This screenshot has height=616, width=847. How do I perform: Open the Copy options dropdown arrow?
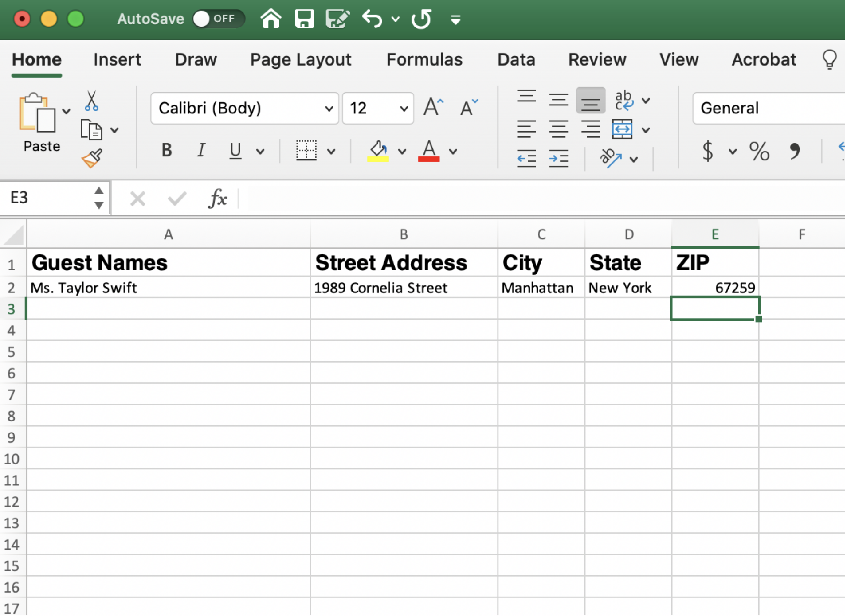click(x=114, y=130)
